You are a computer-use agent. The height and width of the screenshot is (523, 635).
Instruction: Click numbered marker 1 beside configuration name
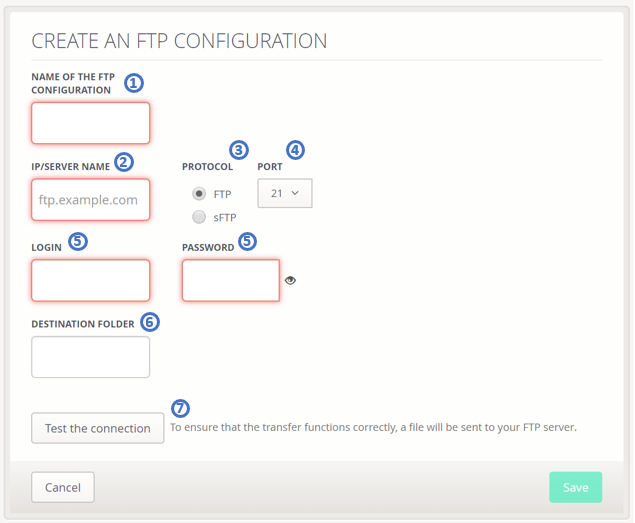point(134,83)
